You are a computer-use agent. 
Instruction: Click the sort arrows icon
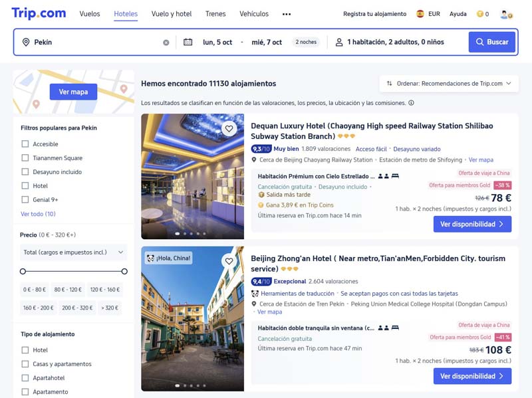[390, 84]
